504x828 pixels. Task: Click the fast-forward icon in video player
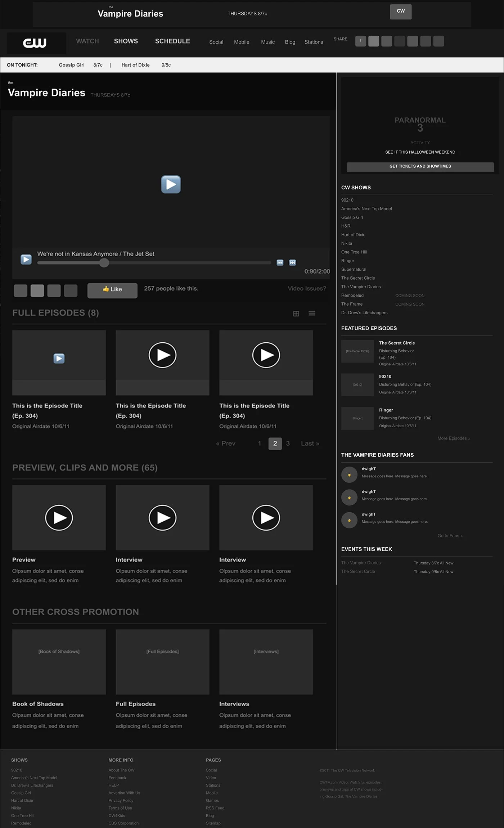coord(292,262)
